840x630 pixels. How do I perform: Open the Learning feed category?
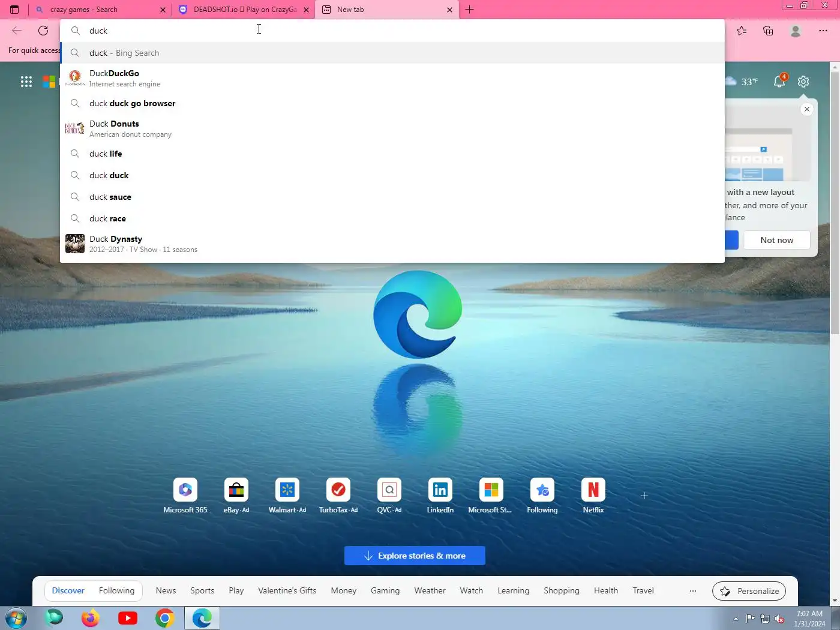pyautogui.click(x=514, y=591)
